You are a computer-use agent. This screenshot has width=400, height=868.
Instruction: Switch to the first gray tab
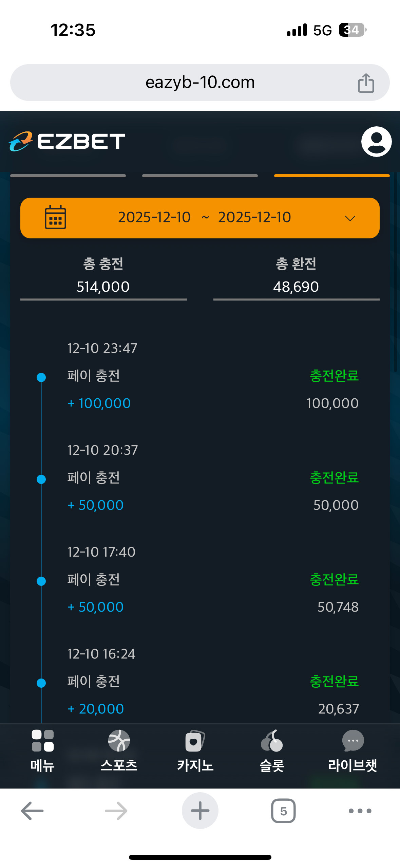[68, 176]
